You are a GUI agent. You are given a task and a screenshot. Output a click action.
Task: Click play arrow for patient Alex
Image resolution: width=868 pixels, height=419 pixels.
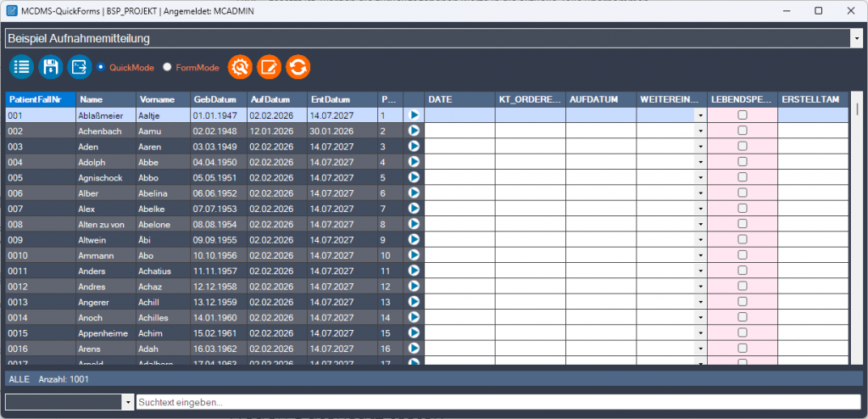(x=414, y=209)
